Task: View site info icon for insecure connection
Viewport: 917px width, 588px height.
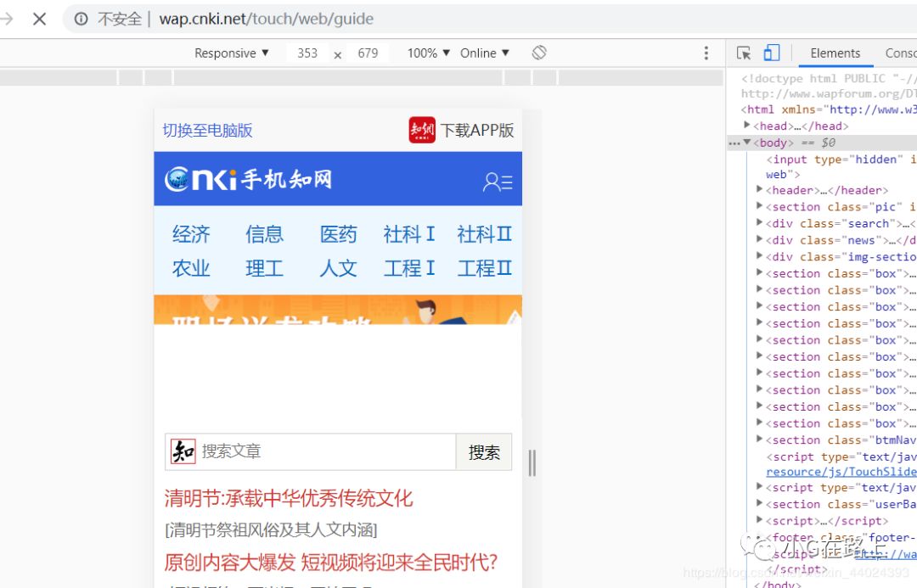Action: [x=82, y=20]
